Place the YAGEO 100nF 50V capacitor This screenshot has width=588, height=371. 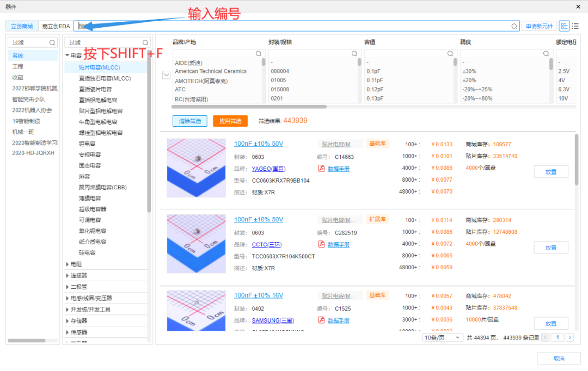pos(551,172)
